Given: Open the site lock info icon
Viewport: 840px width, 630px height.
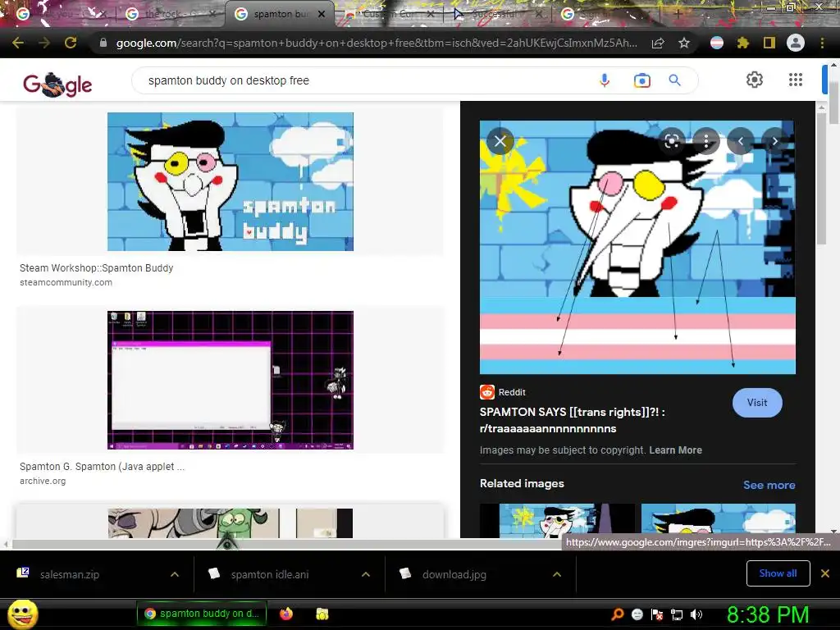Looking at the screenshot, I should click(x=103, y=43).
